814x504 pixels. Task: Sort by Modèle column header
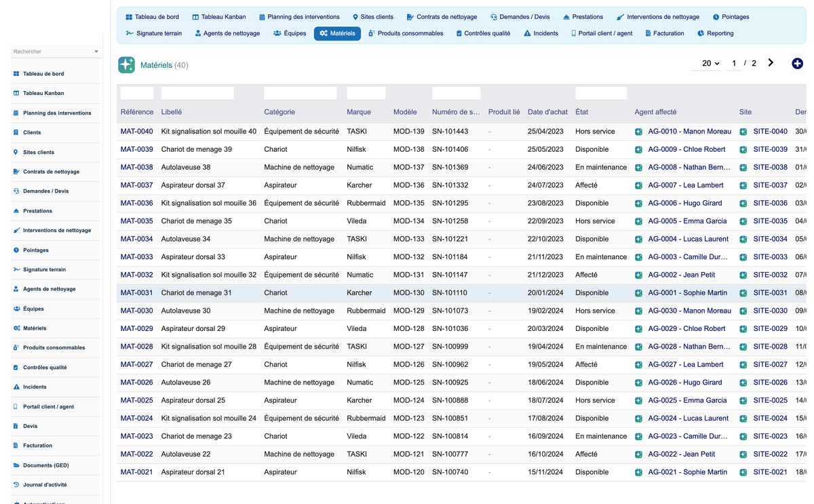(405, 112)
